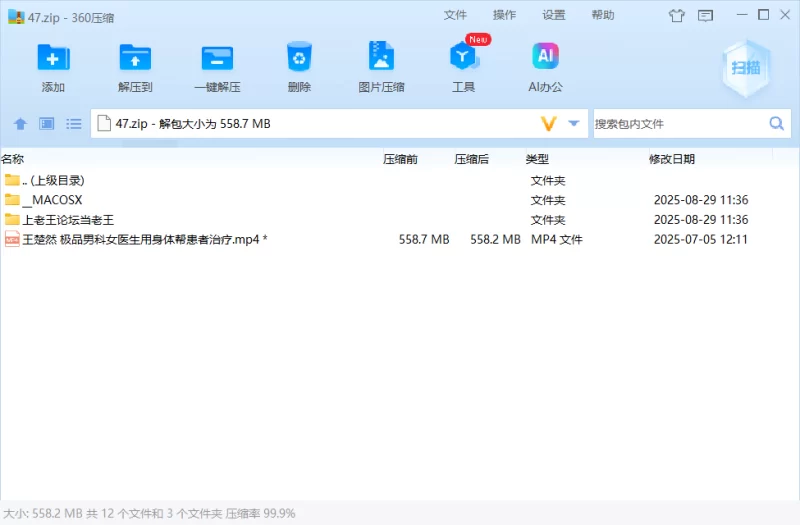Screen dimensions: 800x525
Task: Click the 一键解压 one-click extract icon
Action: pos(217,58)
